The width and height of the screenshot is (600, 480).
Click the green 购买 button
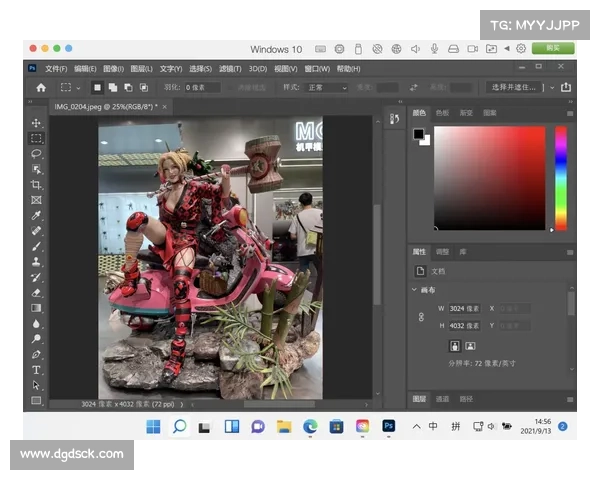[553, 48]
